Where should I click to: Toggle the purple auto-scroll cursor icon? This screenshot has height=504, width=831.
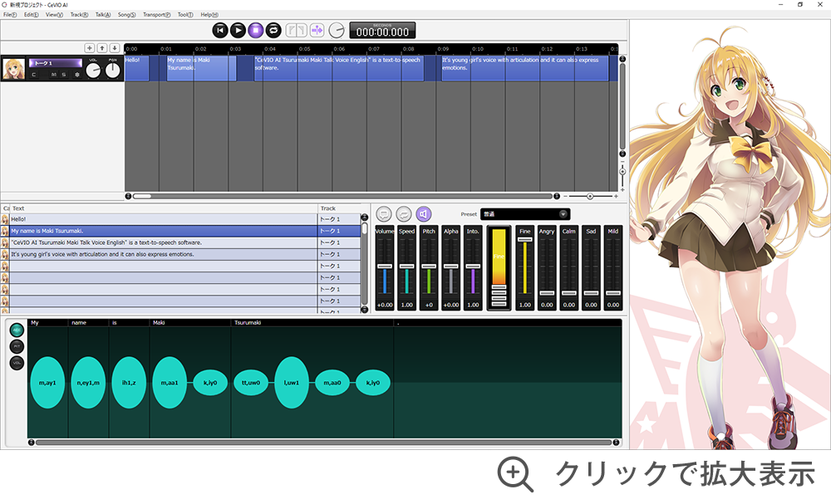coord(317,30)
